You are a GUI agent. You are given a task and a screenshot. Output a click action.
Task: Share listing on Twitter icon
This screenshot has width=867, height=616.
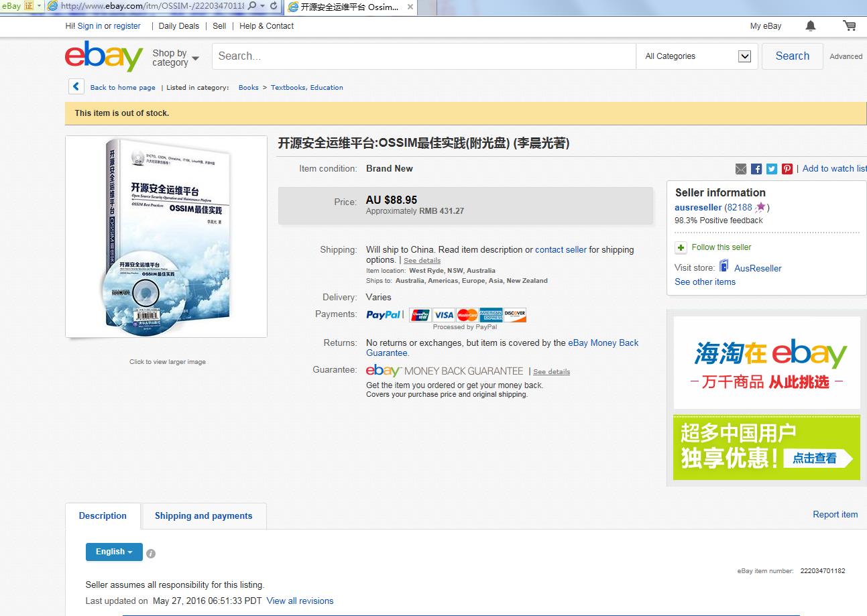pyautogui.click(x=772, y=169)
